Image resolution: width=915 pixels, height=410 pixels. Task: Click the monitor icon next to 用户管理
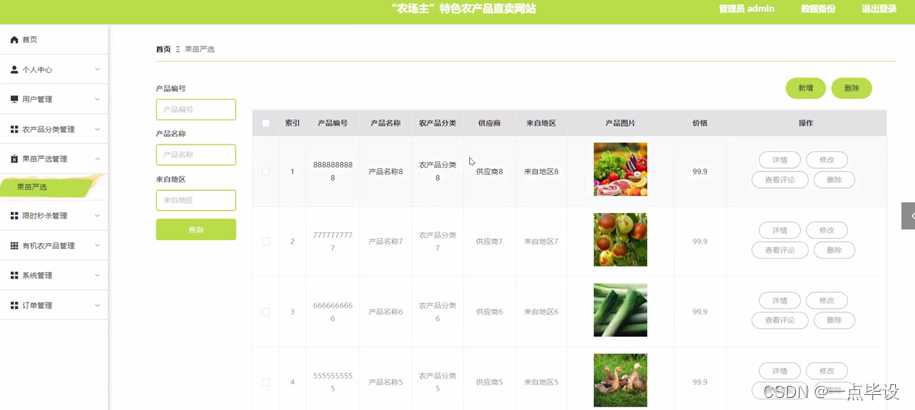pyautogui.click(x=15, y=99)
